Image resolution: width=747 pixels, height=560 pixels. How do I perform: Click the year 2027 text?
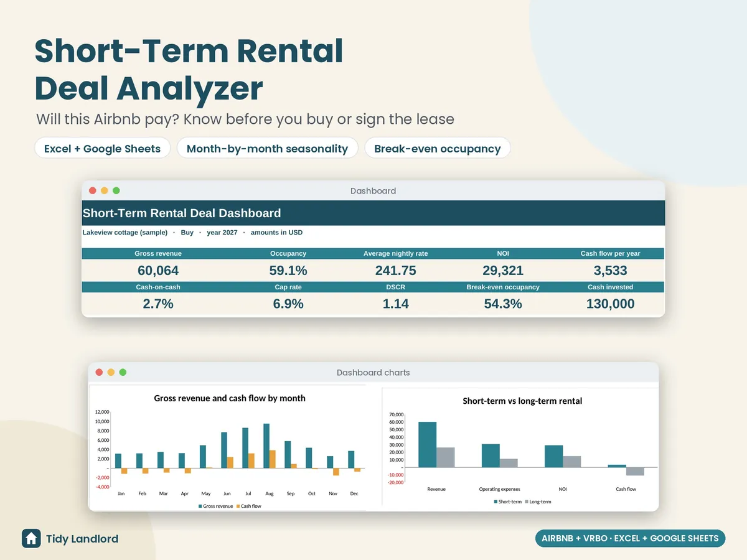pos(222,232)
